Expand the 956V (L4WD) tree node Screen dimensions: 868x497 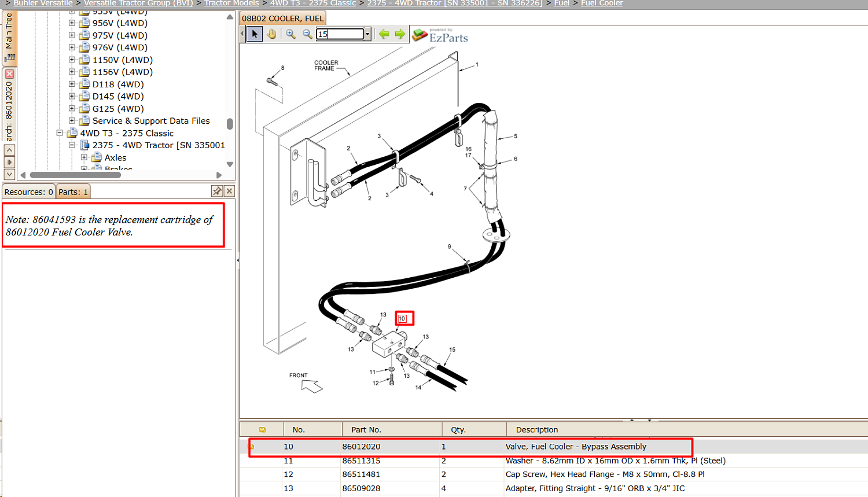click(72, 23)
